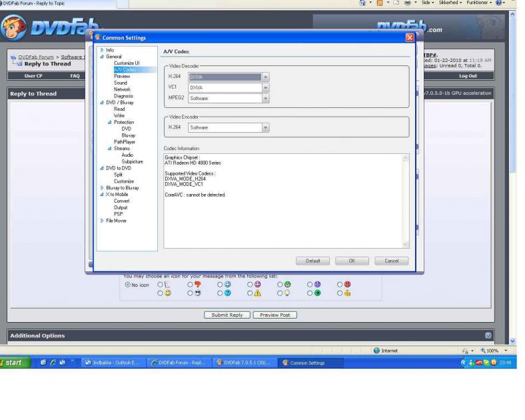Click the orange RSS feed icon
The image size is (525, 420).
380,3
